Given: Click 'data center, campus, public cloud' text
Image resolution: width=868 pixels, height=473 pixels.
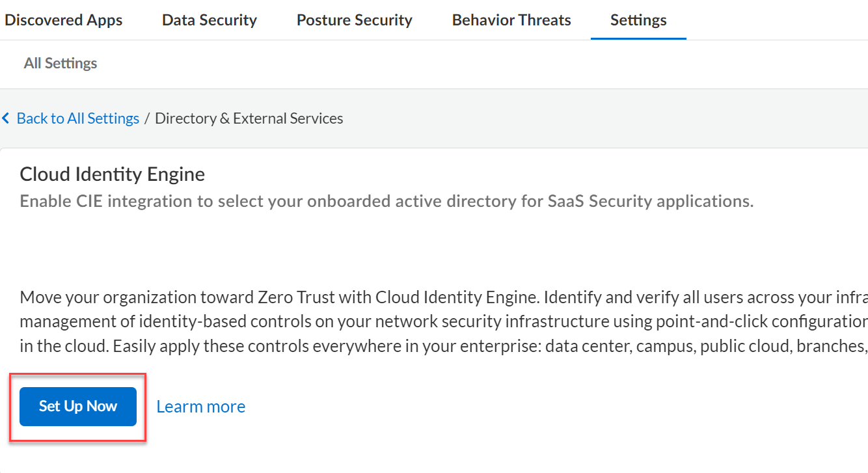Looking at the screenshot, I should [657, 345].
